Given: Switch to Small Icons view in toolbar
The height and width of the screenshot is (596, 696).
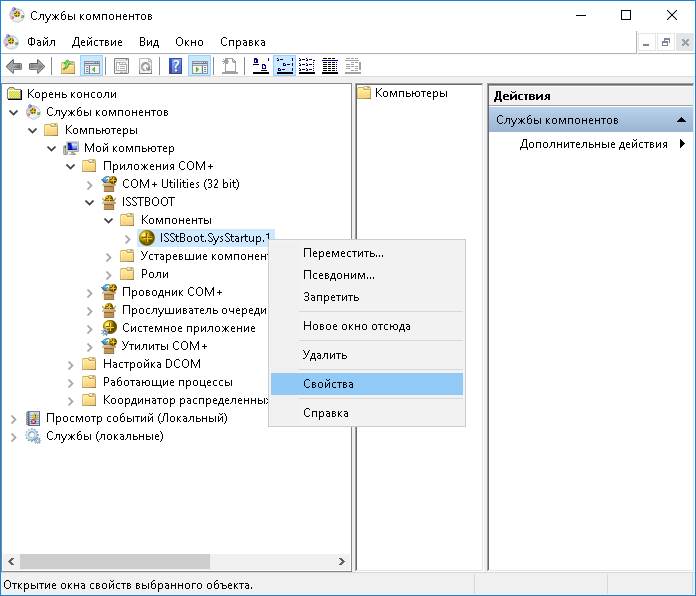Looking at the screenshot, I should pyautogui.click(x=284, y=67).
